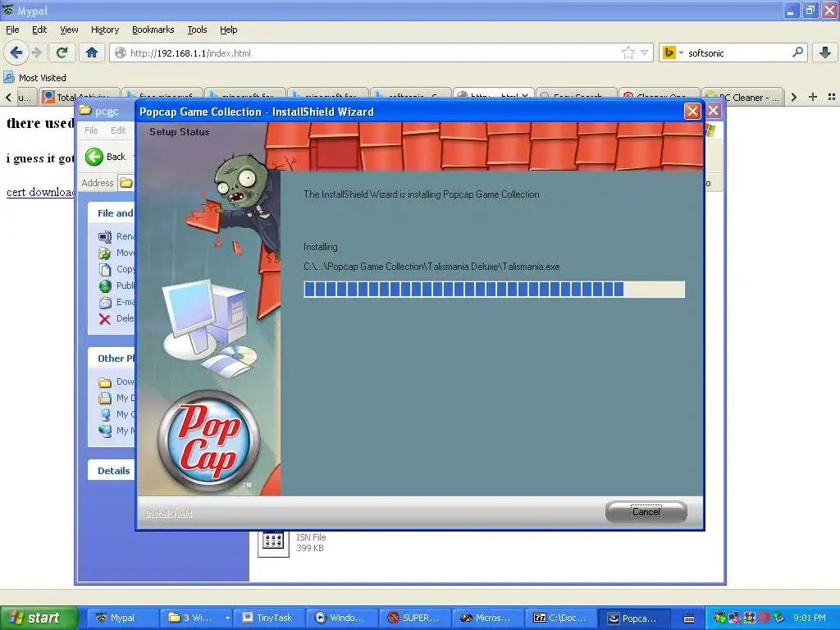Click the installation progress bar
The height and width of the screenshot is (630, 840).
pyautogui.click(x=494, y=290)
